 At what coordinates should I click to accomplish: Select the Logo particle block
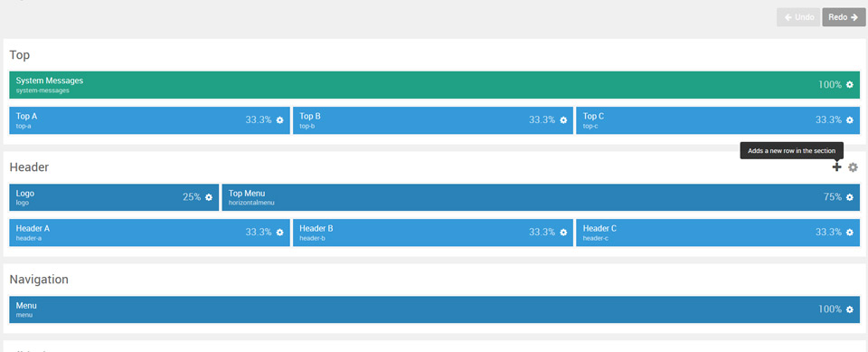point(114,197)
